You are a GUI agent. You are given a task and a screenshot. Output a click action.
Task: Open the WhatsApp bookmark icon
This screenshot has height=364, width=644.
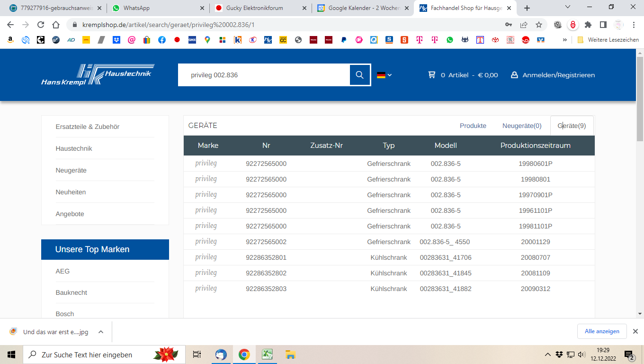[450, 40]
